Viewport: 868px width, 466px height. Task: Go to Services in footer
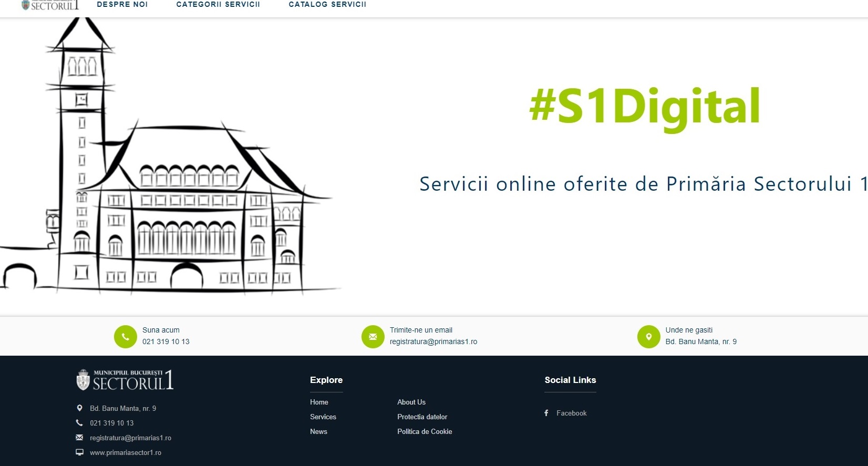click(x=323, y=417)
